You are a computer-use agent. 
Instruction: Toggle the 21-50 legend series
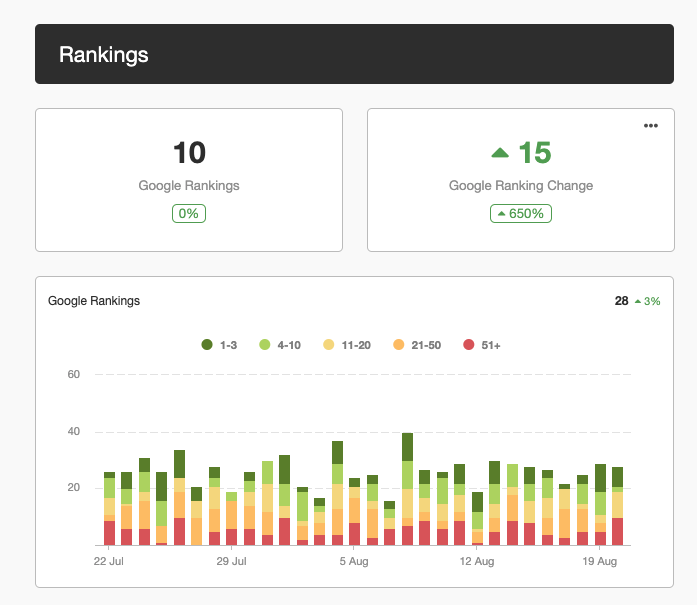pos(417,345)
